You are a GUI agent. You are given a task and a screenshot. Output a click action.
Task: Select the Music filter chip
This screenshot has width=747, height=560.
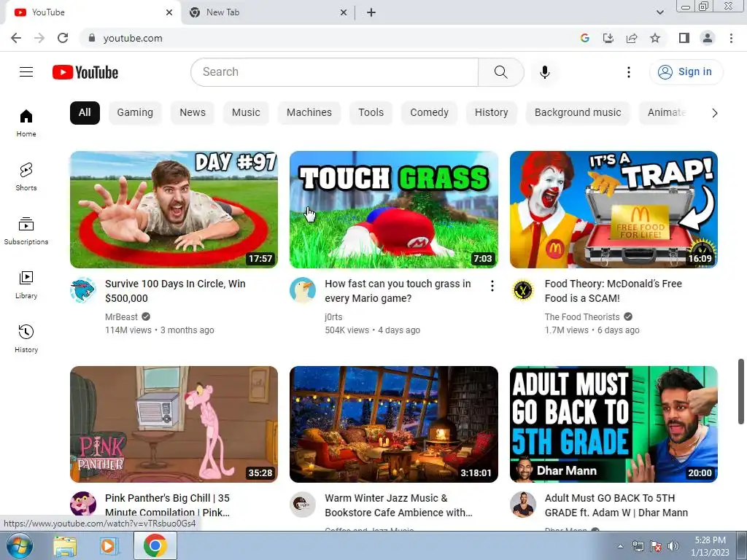[246, 113]
